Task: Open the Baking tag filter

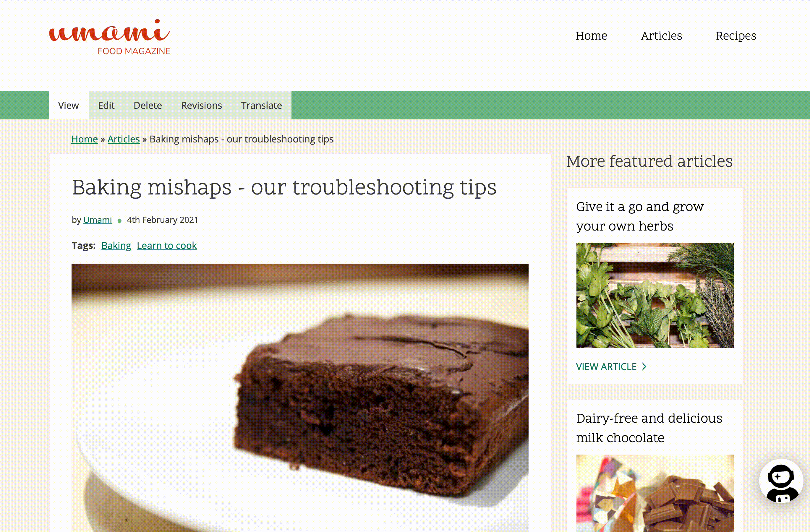Action: coord(116,245)
